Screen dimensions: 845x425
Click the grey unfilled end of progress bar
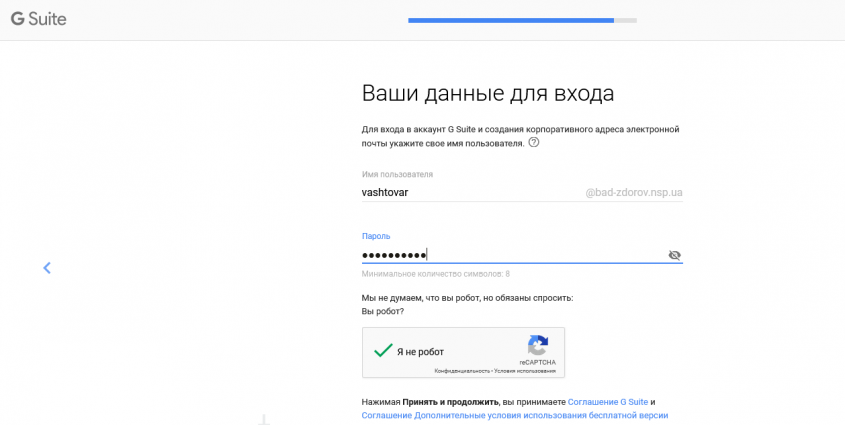click(626, 19)
